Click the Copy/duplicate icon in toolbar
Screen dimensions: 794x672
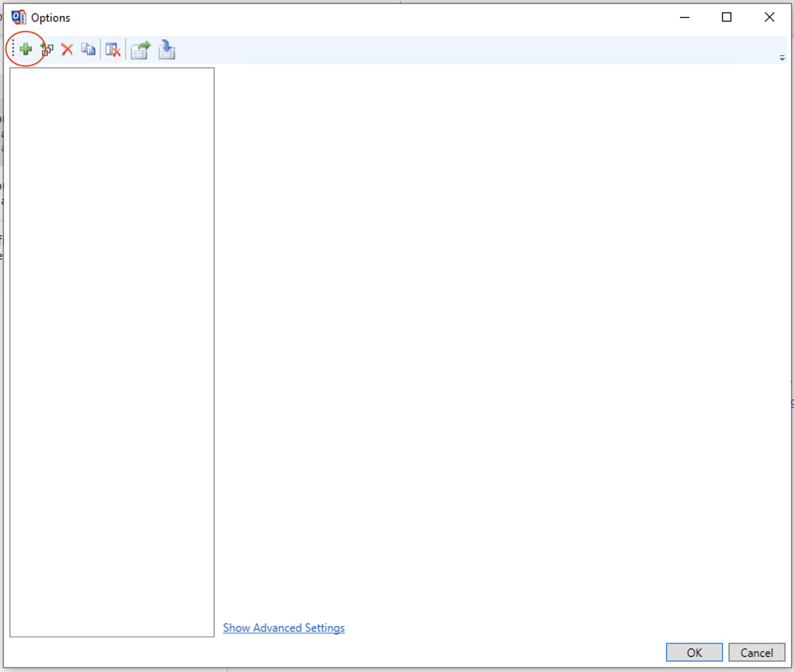[88, 49]
